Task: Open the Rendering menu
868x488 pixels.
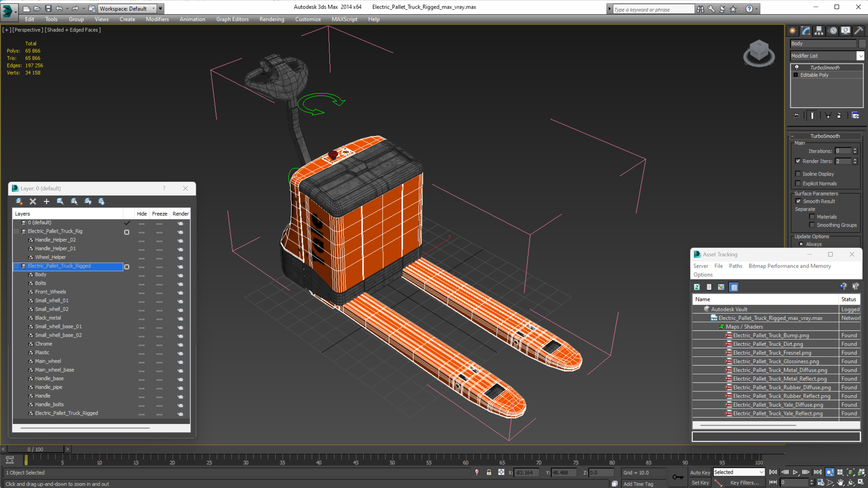Action: pyautogui.click(x=271, y=19)
